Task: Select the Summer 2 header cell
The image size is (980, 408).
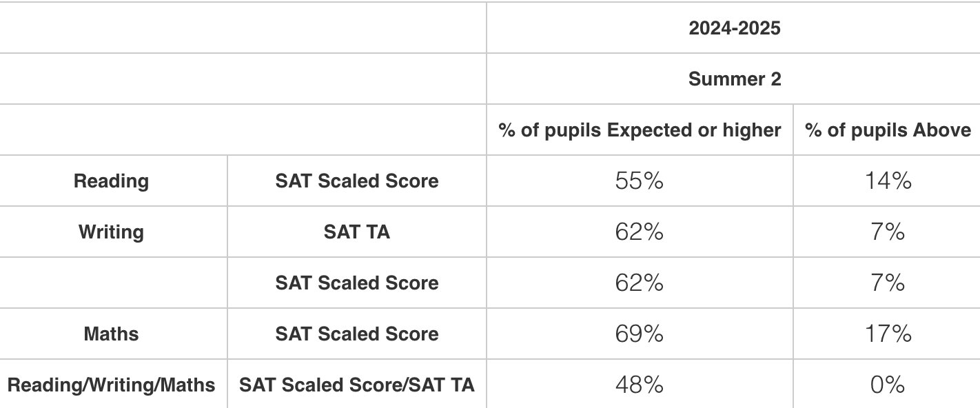Action: pyautogui.click(x=734, y=79)
